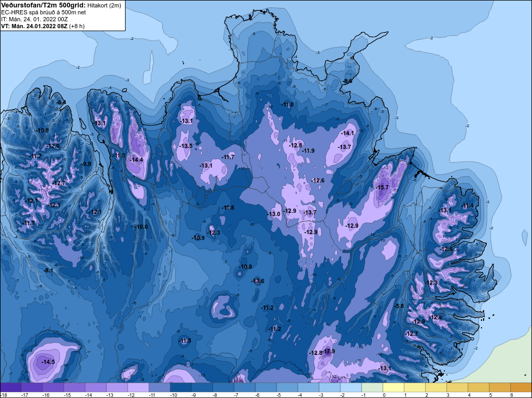The height and width of the screenshot is (398, 532).
Task: Click the 0 legend scale label
Action: [384, 395]
